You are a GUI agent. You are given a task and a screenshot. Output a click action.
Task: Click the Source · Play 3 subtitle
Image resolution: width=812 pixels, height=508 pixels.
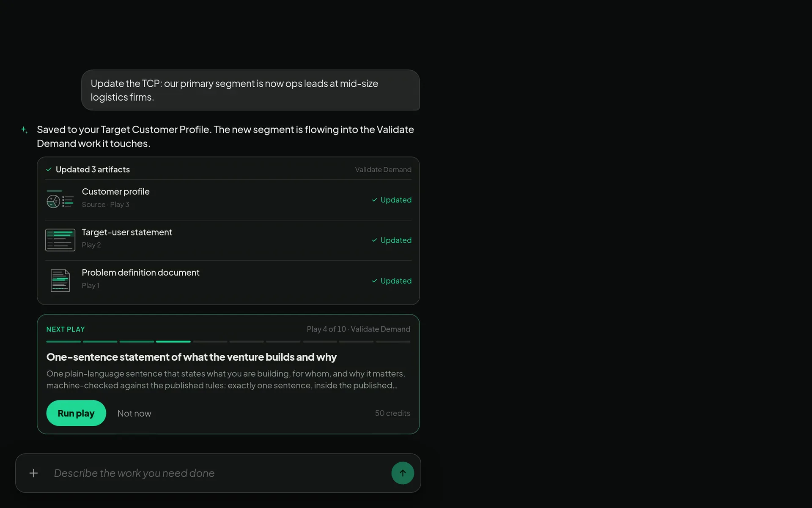pyautogui.click(x=105, y=204)
